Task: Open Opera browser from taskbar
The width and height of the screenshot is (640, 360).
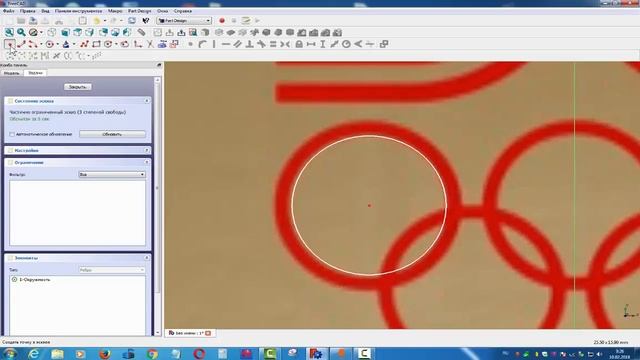Action: point(199,354)
